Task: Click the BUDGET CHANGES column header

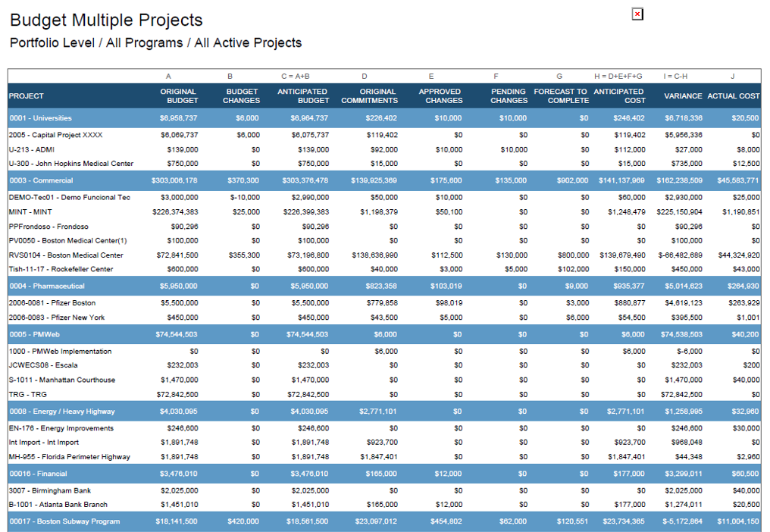Action: 241,95
